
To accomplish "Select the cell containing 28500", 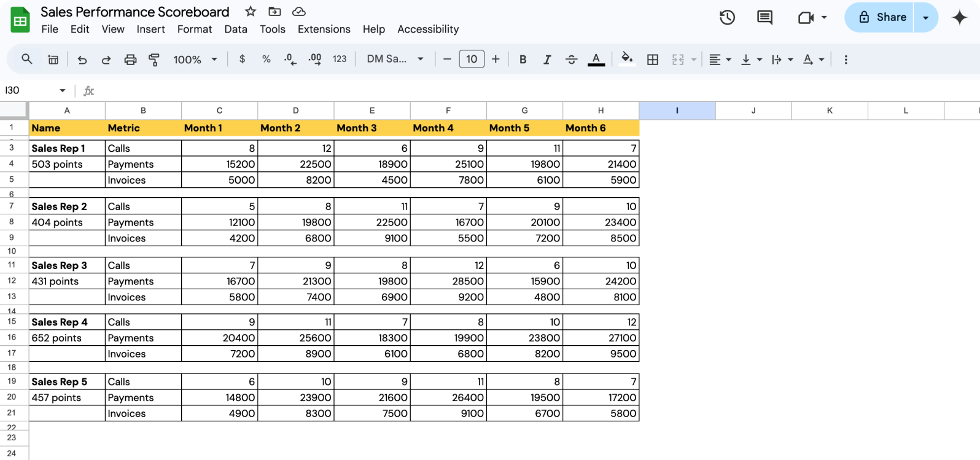I will pos(448,281).
